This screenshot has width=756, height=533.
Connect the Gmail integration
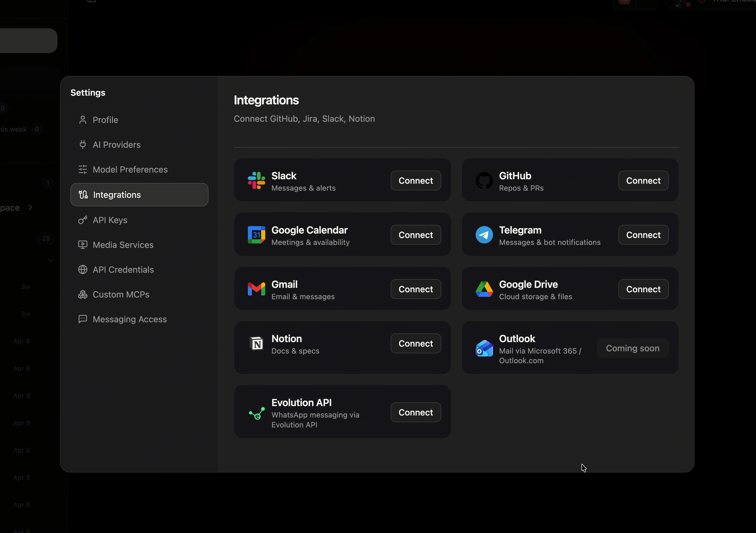coord(415,289)
